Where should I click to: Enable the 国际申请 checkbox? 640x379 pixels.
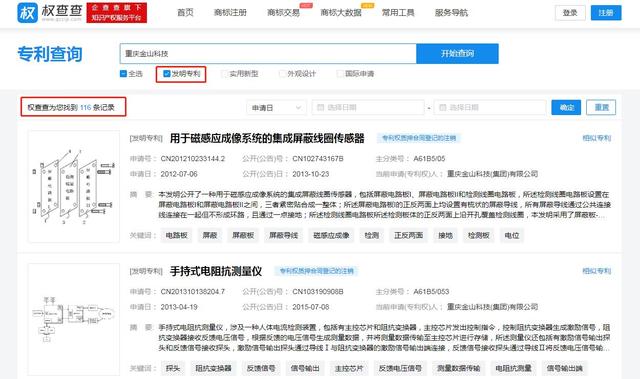340,74
